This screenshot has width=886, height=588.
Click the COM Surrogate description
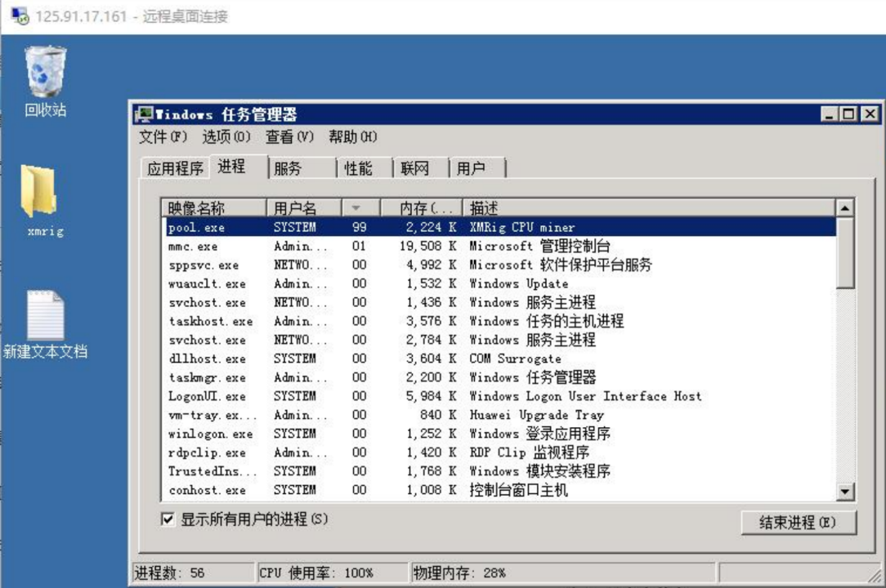point(515,359)
